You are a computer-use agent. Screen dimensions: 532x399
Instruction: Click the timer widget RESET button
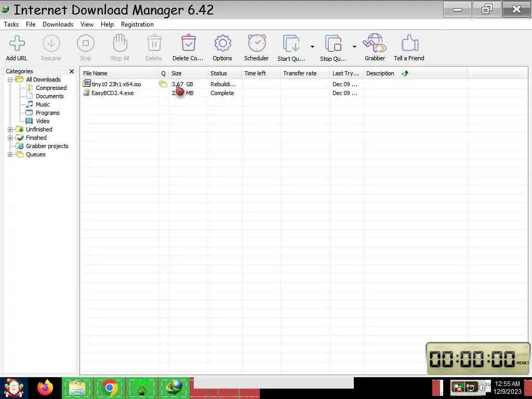(x=523, y=363)
